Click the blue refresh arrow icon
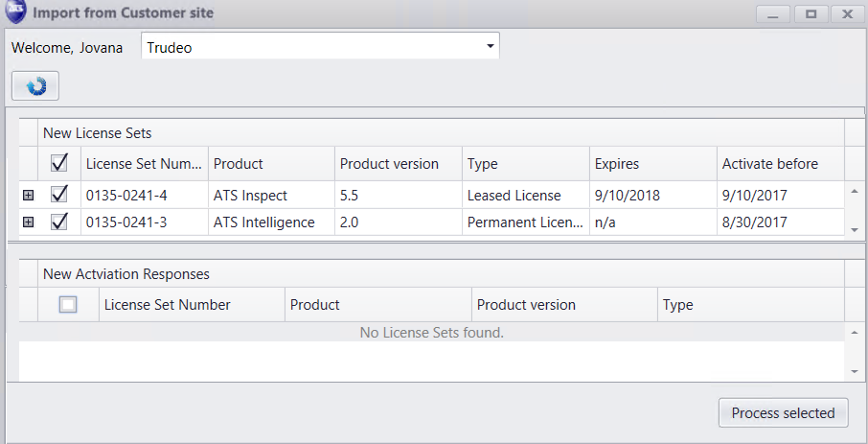 pyautogui.click(x=35, y=86)
